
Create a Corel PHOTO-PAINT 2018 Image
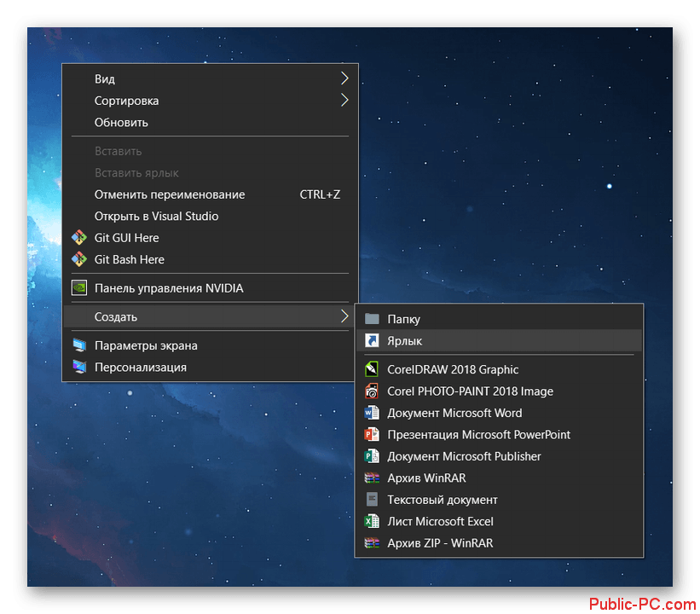tap(499, 391)
